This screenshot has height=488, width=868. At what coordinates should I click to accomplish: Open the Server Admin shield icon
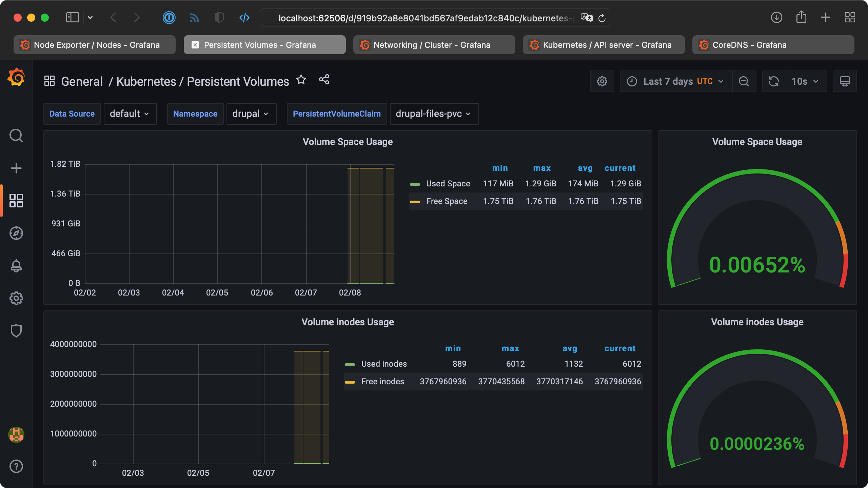[x=16, y=330]
